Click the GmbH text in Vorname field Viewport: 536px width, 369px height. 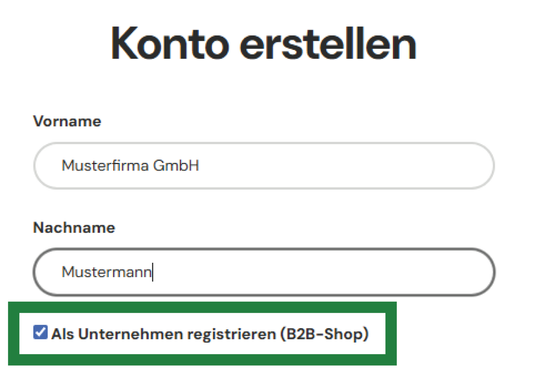click(x=176, y=166)
